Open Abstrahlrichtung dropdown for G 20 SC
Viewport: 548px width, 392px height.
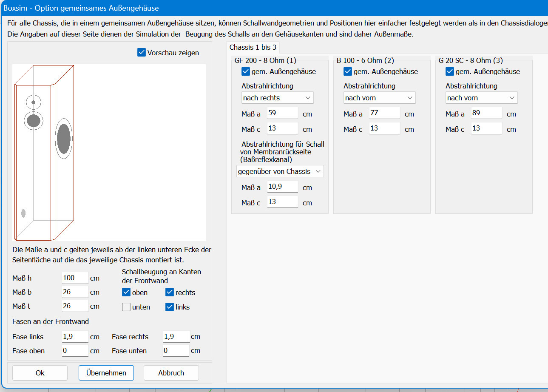pos(481,98)
